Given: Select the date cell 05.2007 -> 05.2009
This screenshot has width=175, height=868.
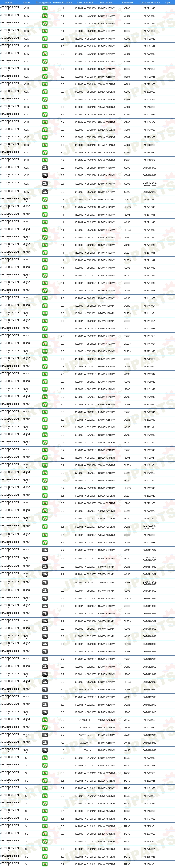Looking at the screenshot, I should point(85,160).
